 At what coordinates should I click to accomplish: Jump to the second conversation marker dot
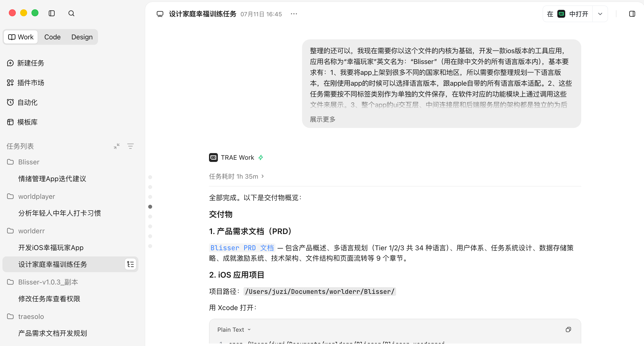pos(150,187)
